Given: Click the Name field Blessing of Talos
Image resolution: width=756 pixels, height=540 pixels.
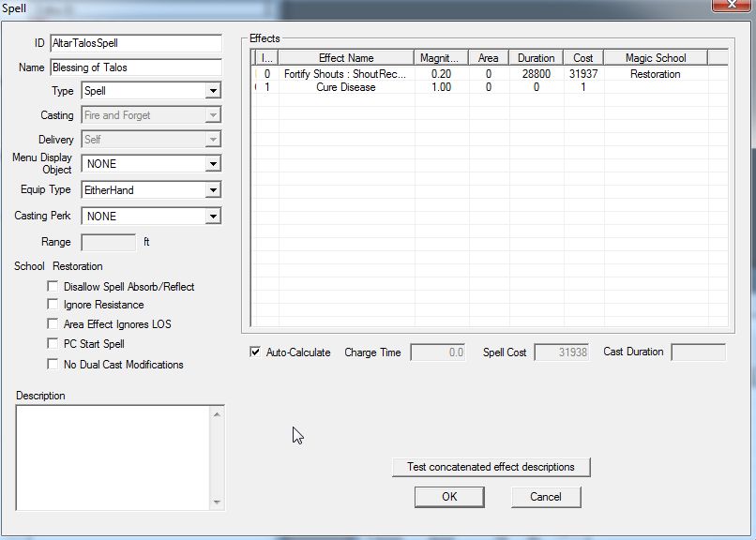Looking at the screenshot, I should click(x=136, y=67).
